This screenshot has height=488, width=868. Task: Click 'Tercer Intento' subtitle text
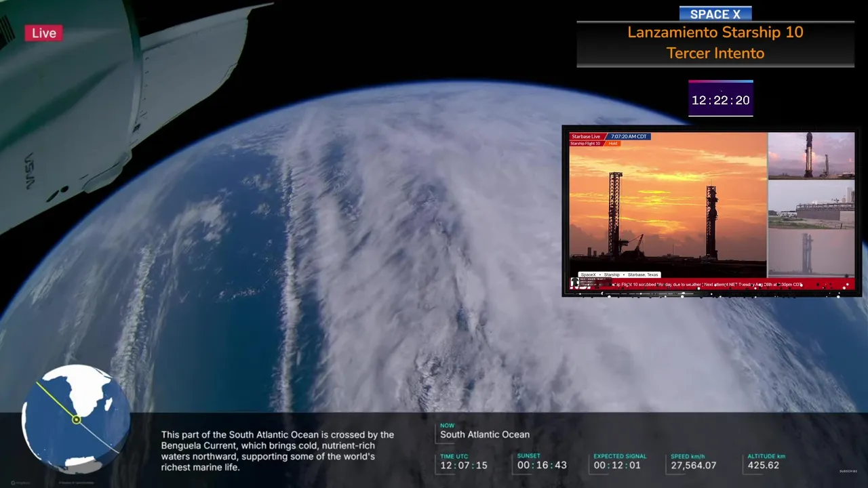pyautogui.click(x=715, y=53)
